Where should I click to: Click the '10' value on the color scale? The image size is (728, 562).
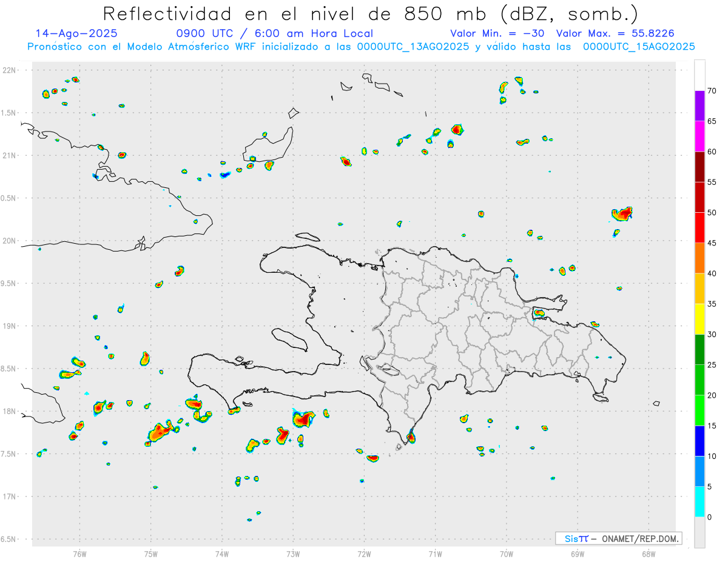pos(712,456)
